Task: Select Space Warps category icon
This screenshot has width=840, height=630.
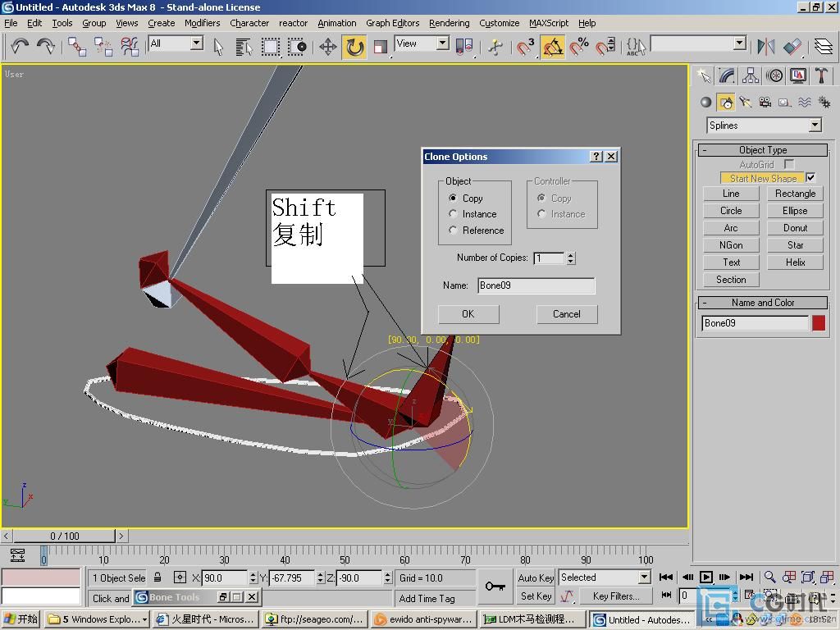Action: 805,102
